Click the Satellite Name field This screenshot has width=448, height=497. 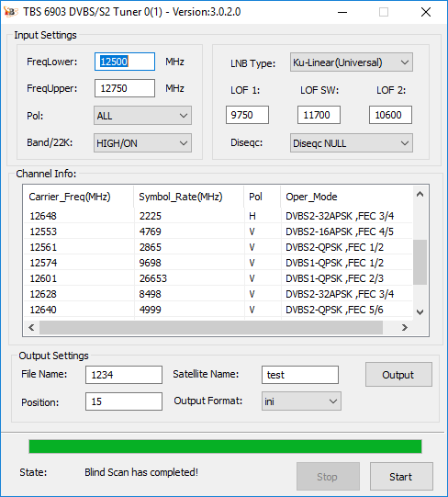[300, 375]
